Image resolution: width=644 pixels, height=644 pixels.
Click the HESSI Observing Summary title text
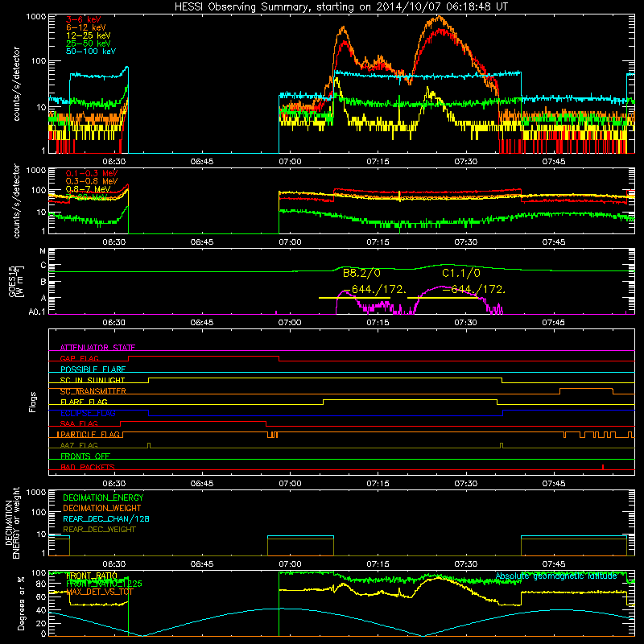tap(341, 7)
